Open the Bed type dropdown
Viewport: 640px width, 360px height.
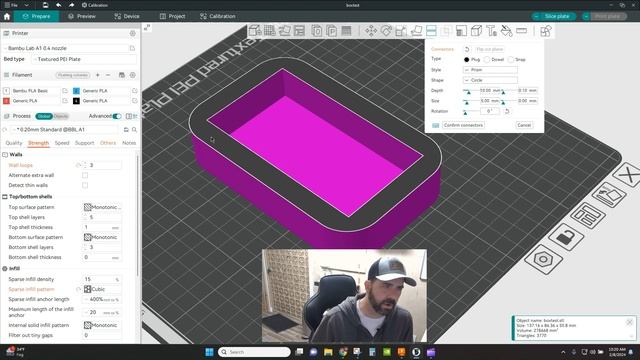coord(84,59)
